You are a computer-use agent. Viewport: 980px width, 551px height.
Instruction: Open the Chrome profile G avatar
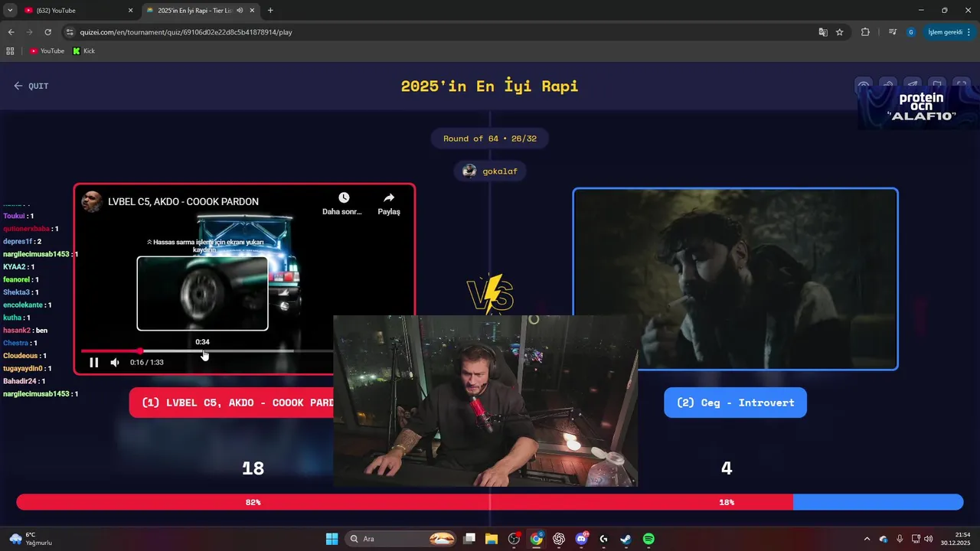910,32
